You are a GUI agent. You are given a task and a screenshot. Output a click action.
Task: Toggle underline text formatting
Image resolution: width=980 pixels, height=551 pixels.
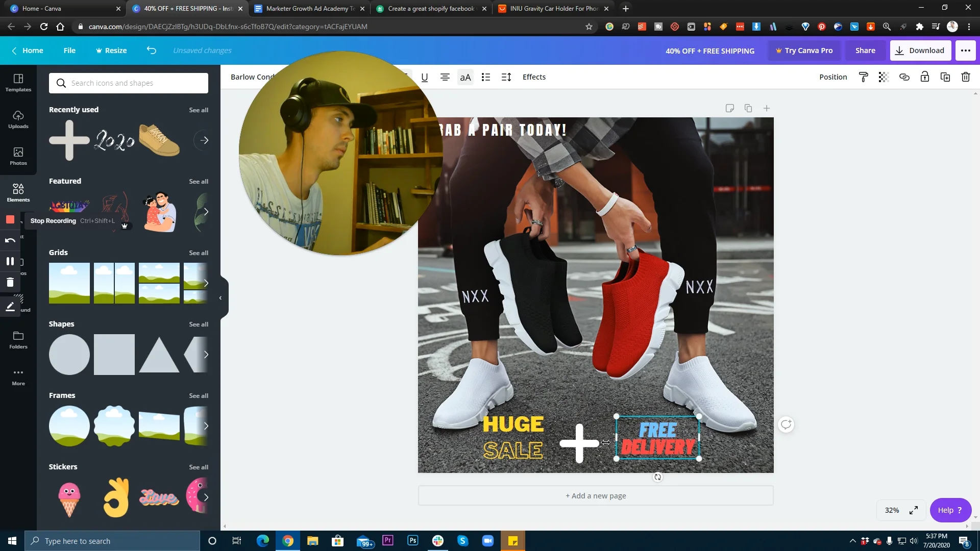(425, 77)
